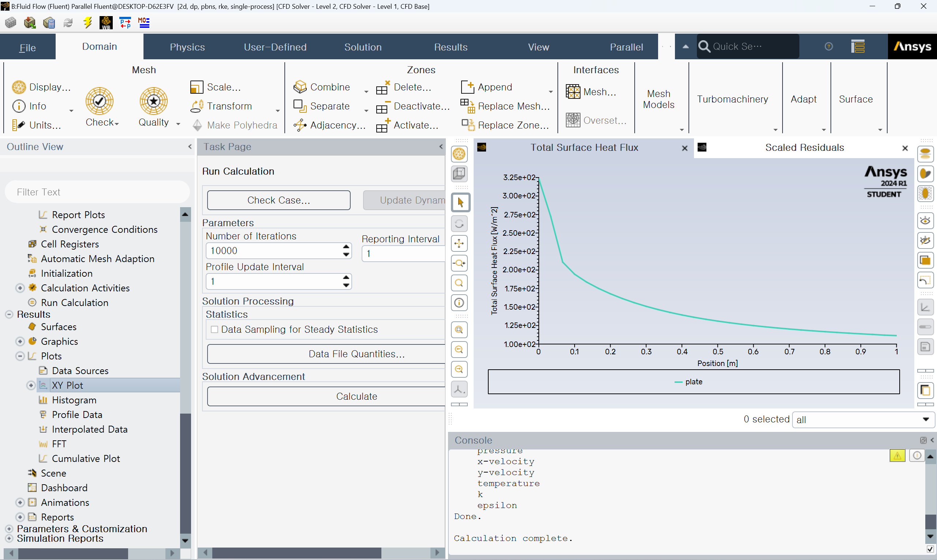Open Adjacency dialog
This screenshot has height=560, width=937.
click(x=329, y=125)
